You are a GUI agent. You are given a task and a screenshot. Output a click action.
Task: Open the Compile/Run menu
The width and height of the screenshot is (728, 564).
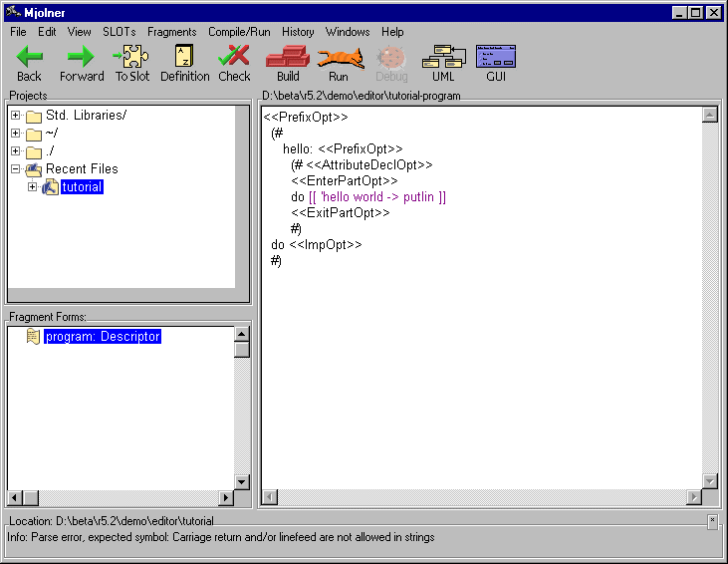point(239,32)
